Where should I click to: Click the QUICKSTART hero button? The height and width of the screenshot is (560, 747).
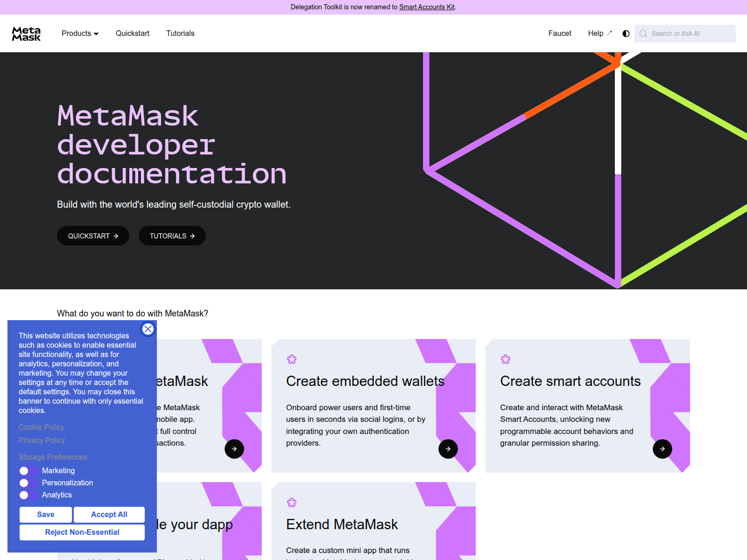pyautogui.click(x=93, y=236)
